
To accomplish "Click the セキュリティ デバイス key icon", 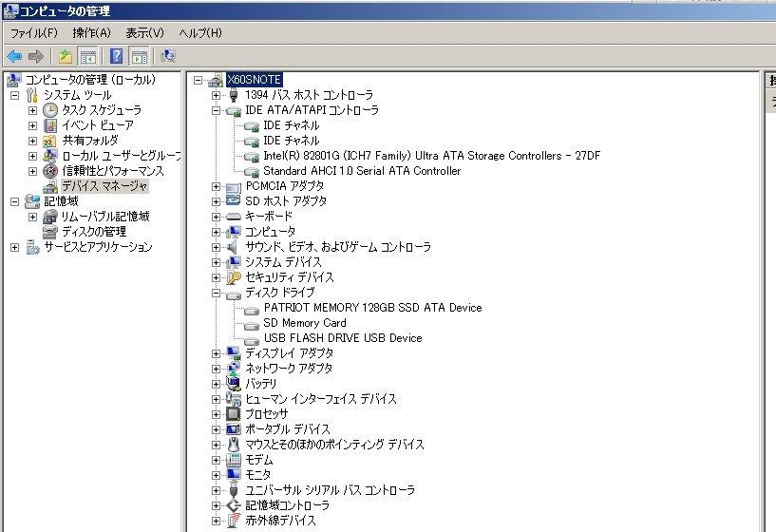I will point(234,277).
